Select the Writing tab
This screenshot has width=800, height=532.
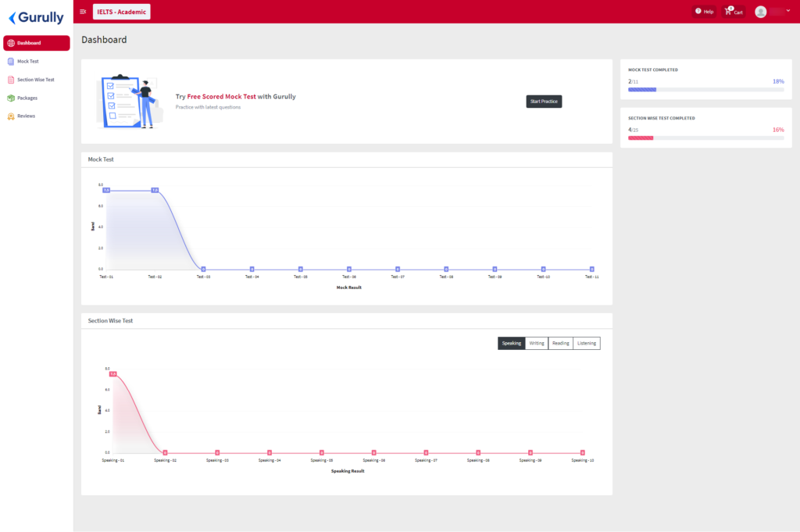click(x=536, y=343)
